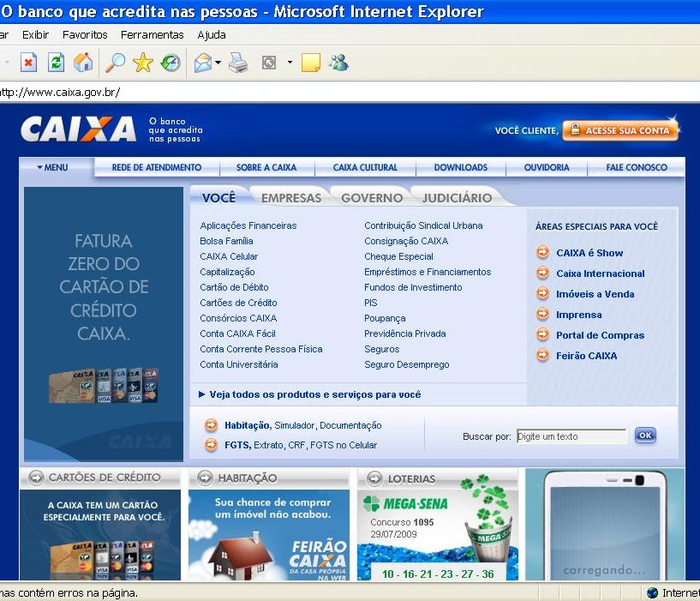Open Aplicações Financeiras link
The image size is (700, 601).
pyautogui.click(x=248, y=225)
